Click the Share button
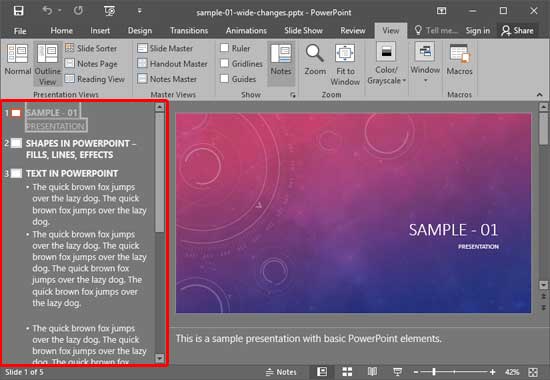550x380 pixels. pos(517,31)
